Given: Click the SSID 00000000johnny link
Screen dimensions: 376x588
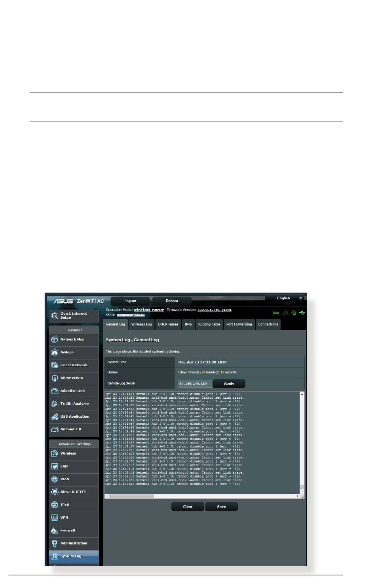Looking at the screenshot, I should point(131,315).
